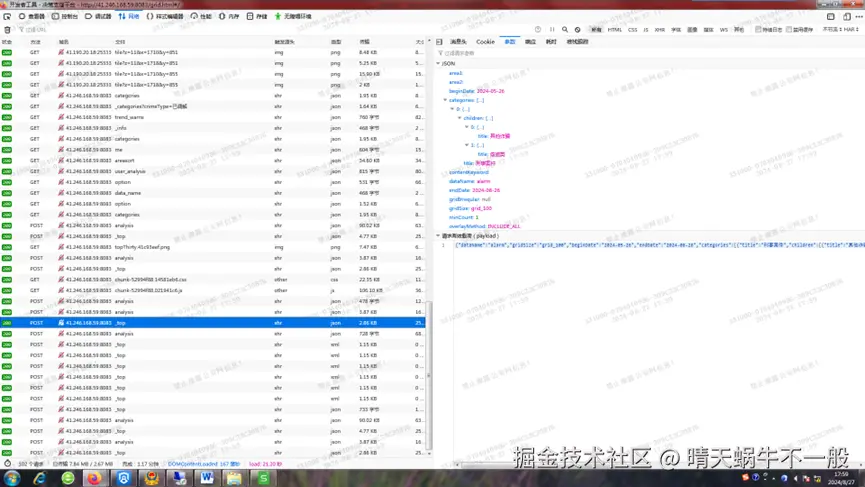Open police badge app in taskbar
Viewport: 865px width, 487px height.
152,478
